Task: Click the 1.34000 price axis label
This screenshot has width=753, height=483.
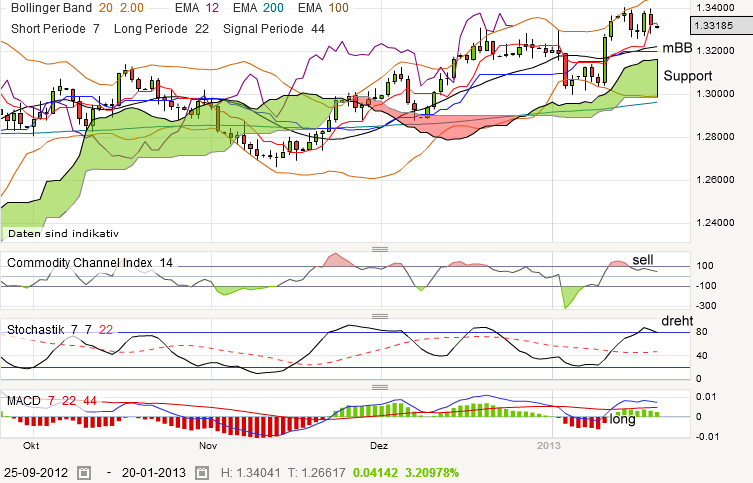Action: (716, 8)
